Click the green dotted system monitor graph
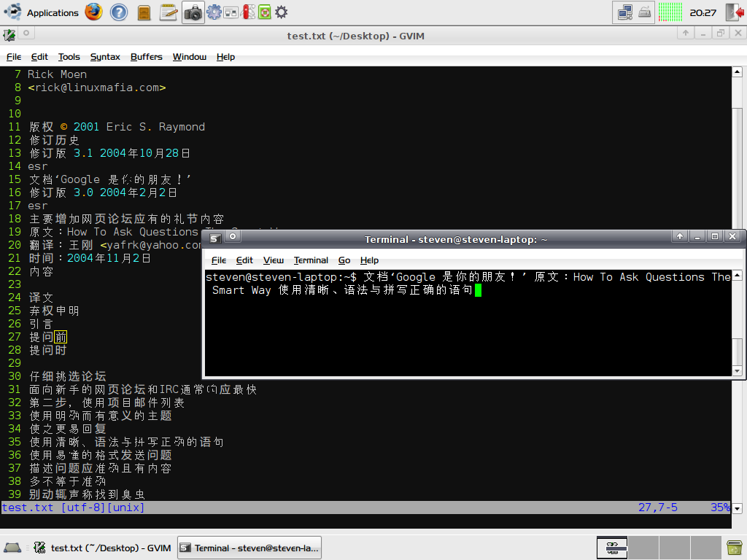 pyautogui.click(x=670, y=12)
